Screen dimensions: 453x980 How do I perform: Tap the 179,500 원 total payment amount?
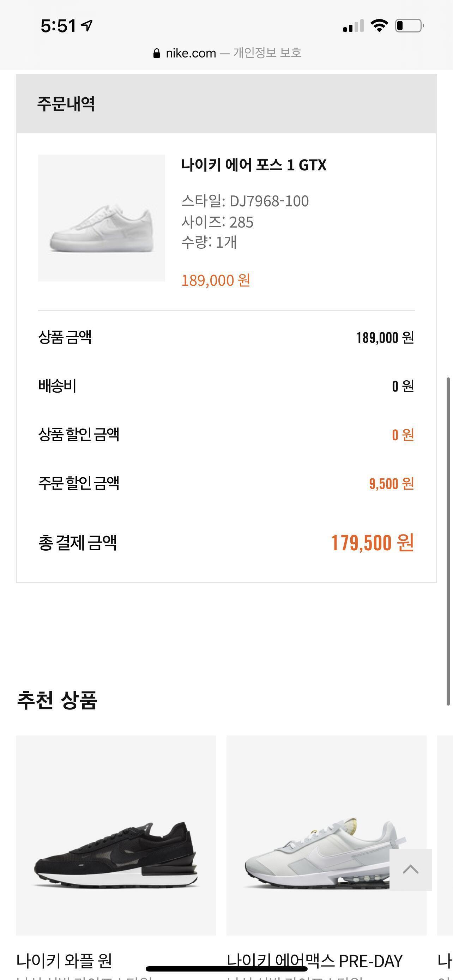372,543
